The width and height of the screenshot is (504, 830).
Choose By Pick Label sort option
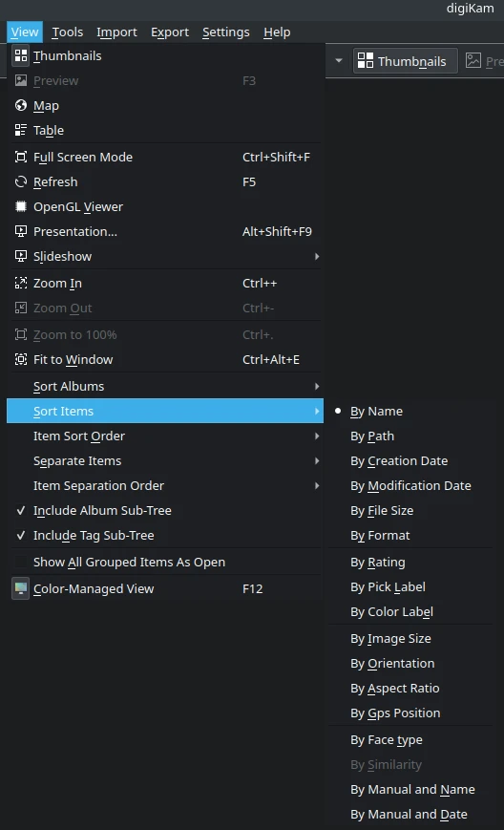pyautogui.click(x=388, y=587)
